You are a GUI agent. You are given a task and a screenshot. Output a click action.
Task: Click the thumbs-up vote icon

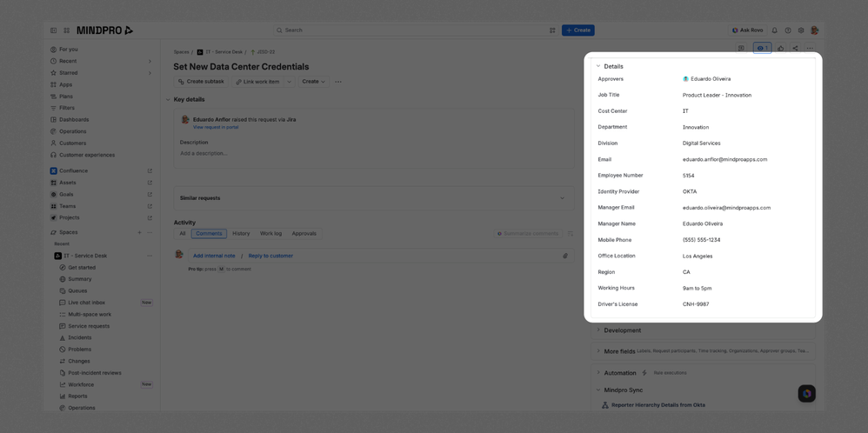780,48
